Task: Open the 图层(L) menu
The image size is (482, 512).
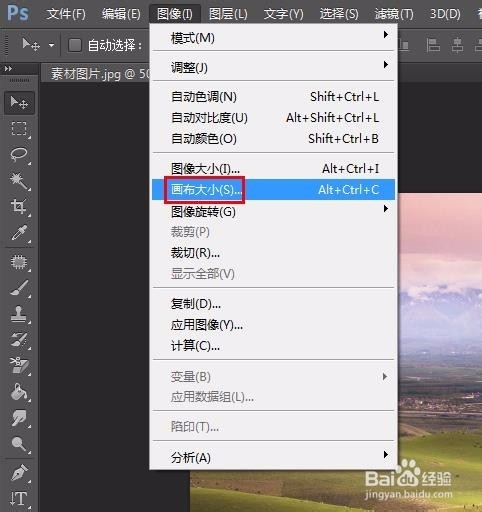Action: pos(228,14)
